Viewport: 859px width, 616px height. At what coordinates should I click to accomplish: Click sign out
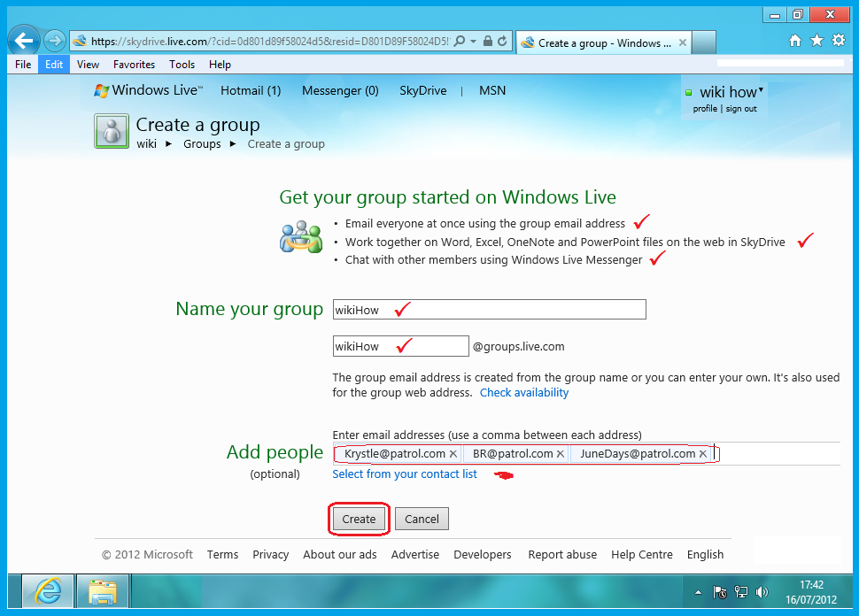click(x=741, y=108)
